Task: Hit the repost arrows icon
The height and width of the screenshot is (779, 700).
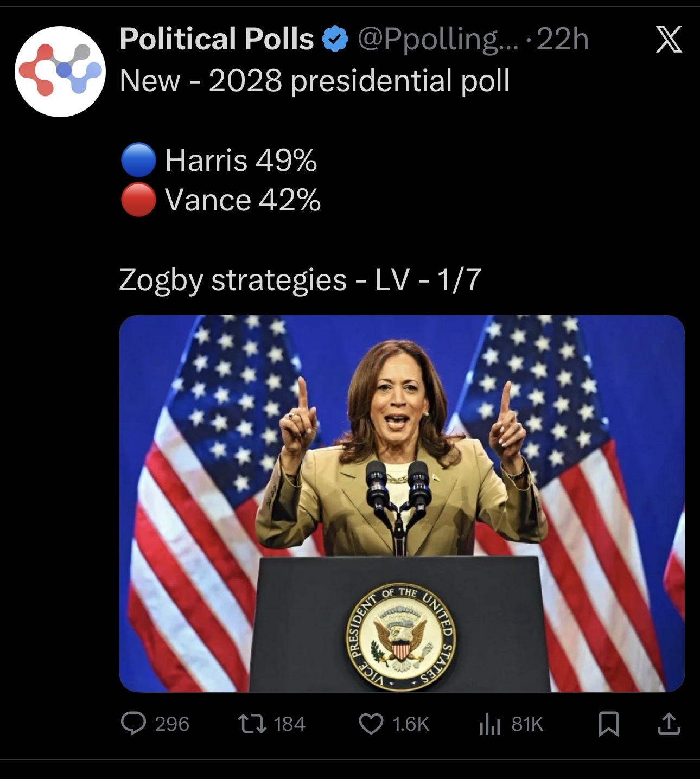Action: tap(252, 724)
